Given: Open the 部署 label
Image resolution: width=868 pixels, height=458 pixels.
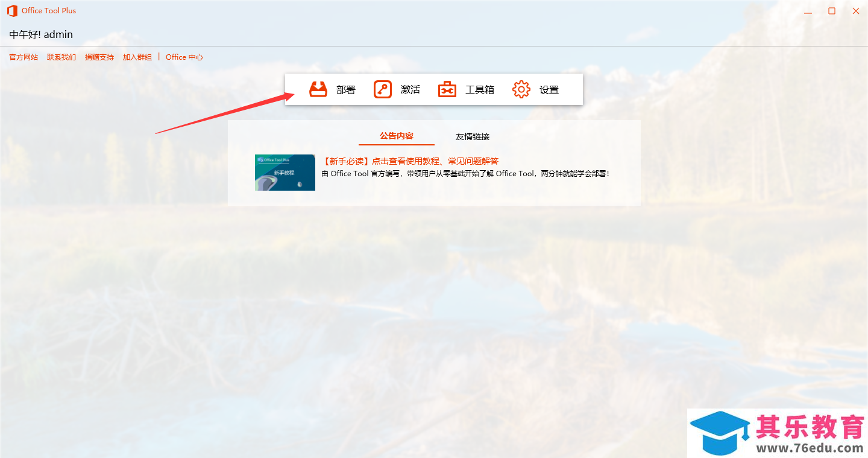Looking at the screenshot, I should point(346,89).
